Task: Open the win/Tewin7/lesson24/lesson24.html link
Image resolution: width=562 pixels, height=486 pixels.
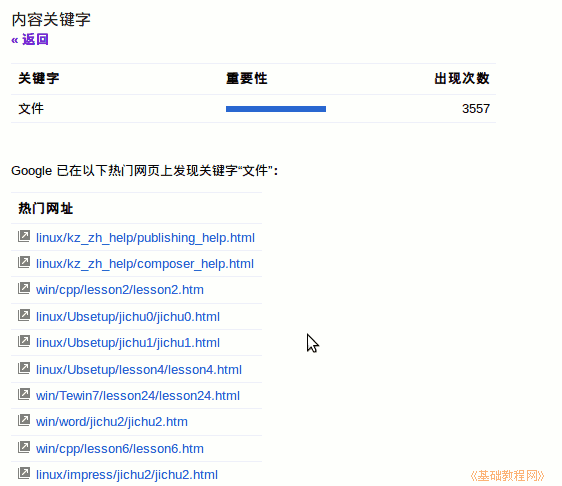Action: [x=138, y=396]
